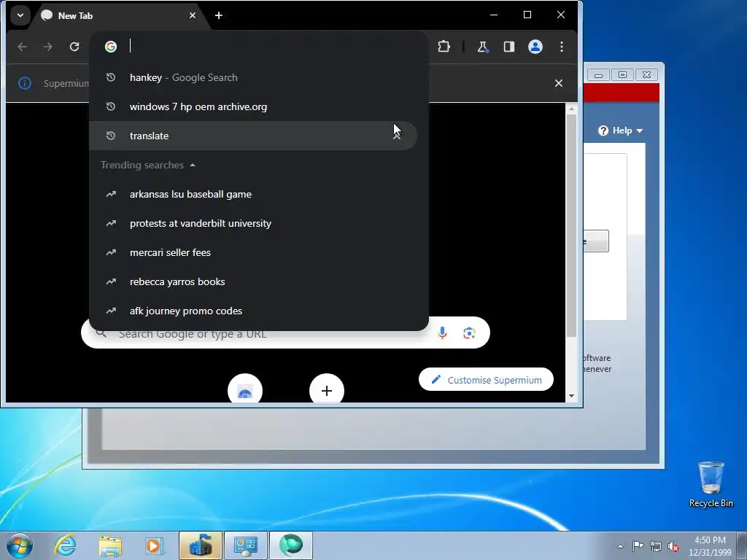Select windows 7 hp oem archive.org suggestion
This screenshot has height=560, width=747.
point(253,106)
